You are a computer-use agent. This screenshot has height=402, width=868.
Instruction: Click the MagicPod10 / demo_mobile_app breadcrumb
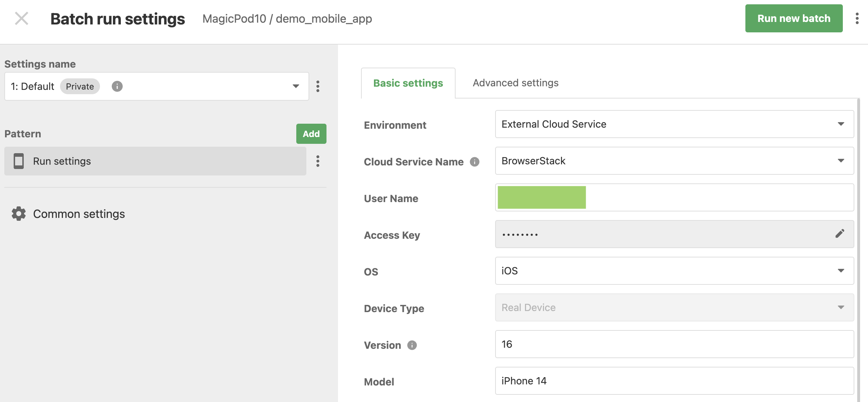[287, 19]
